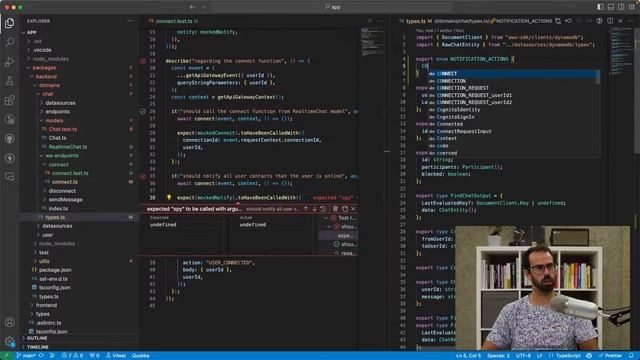Toggle the secondary side bar layout button

click(621, 7)
